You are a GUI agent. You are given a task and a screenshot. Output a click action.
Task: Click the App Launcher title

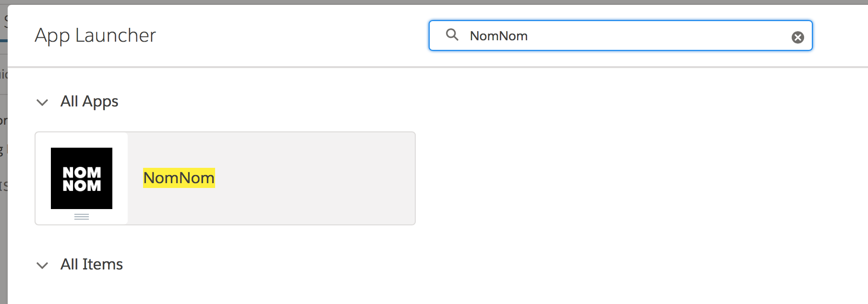coord(96,35)
